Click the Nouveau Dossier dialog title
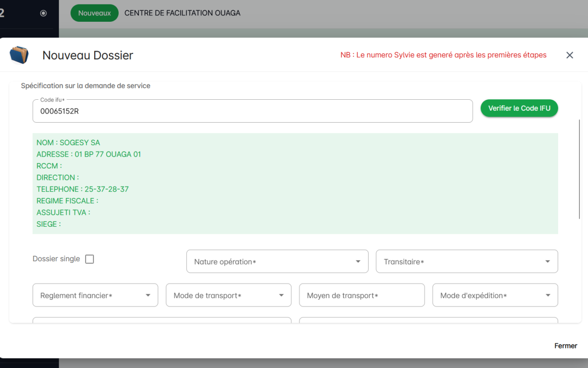 (88, 55)
